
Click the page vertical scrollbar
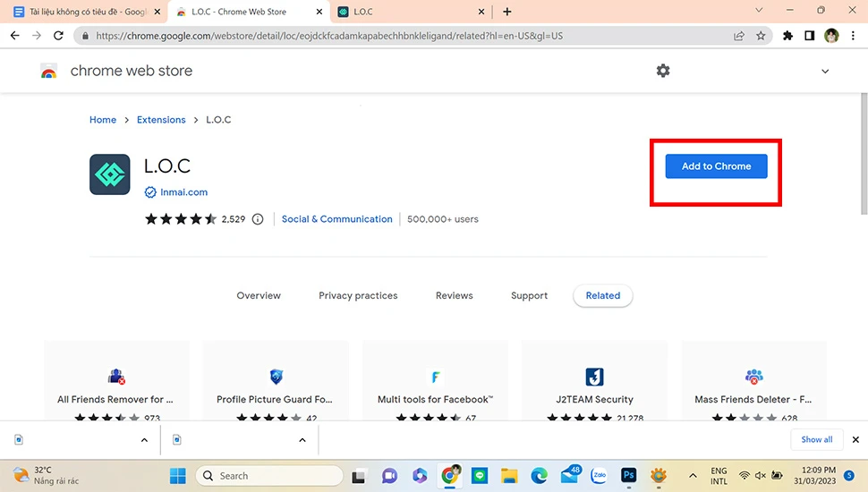pyautogui.click(x=864, y=154)
